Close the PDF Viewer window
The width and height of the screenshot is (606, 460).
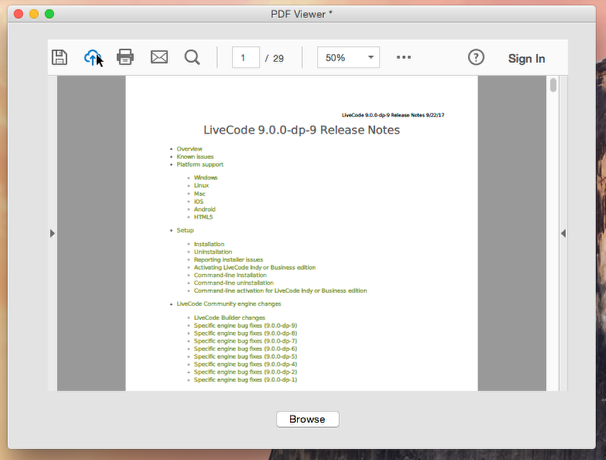tap(18, 14)
